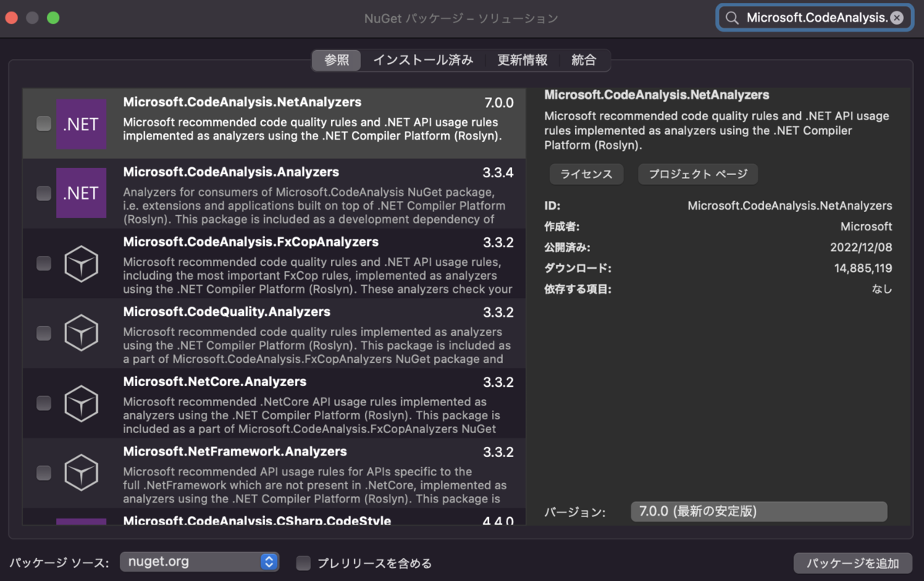Check the Microsoft.CodeAnalysis.FxCopAnalyzers package checkbox

[44, 264]
